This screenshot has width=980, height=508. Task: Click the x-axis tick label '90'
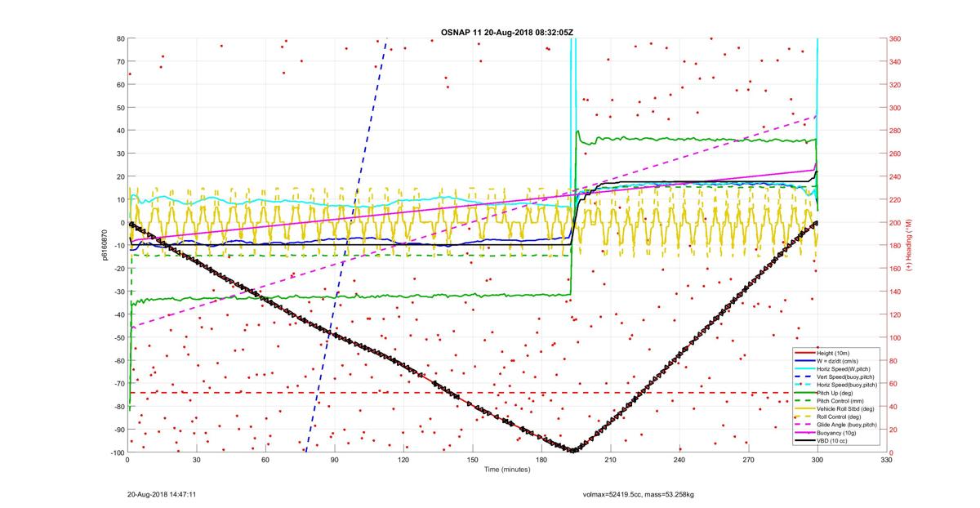(x=334, y=461)
